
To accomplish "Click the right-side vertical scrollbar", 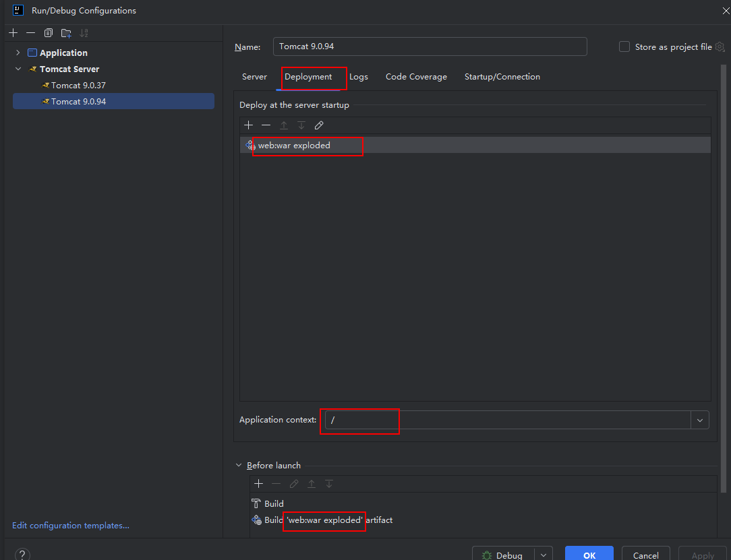I will pyautogui.click(x=724, y=278).
